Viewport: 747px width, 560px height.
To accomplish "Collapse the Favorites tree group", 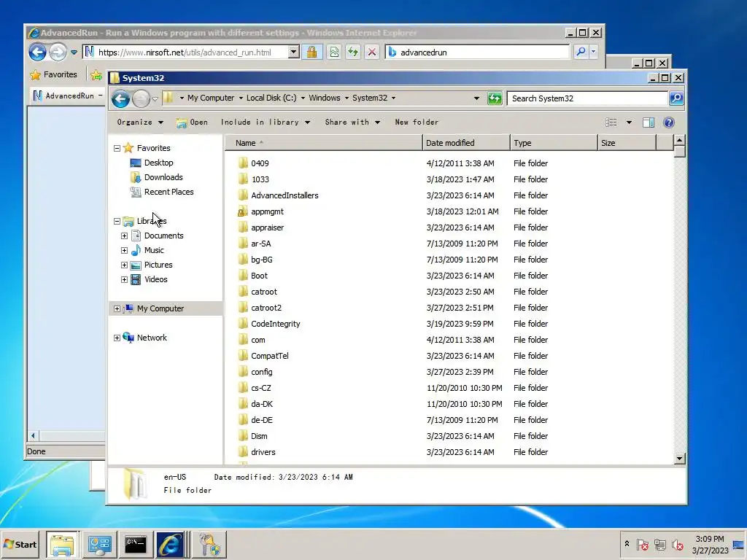I will [117, 149].
